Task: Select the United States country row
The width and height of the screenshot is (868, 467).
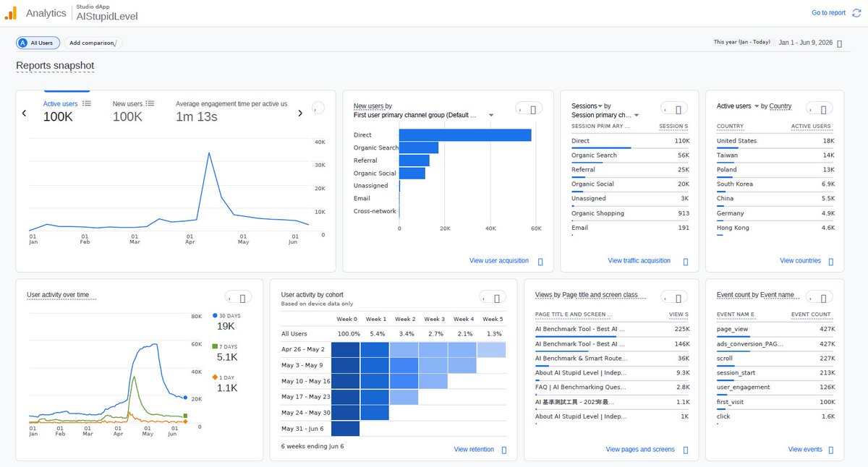Action: click(x=774, y=142)
